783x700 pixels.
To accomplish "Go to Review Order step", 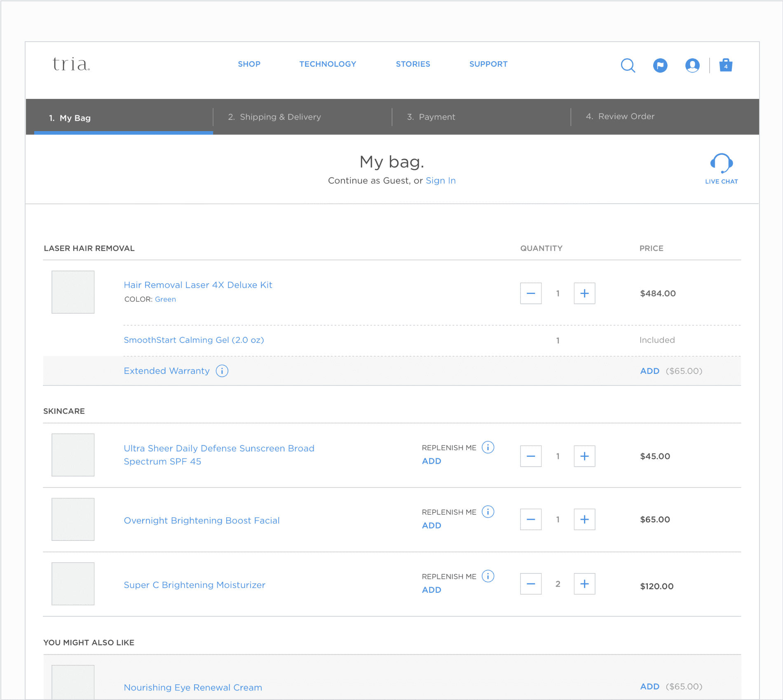I will 620,116.
